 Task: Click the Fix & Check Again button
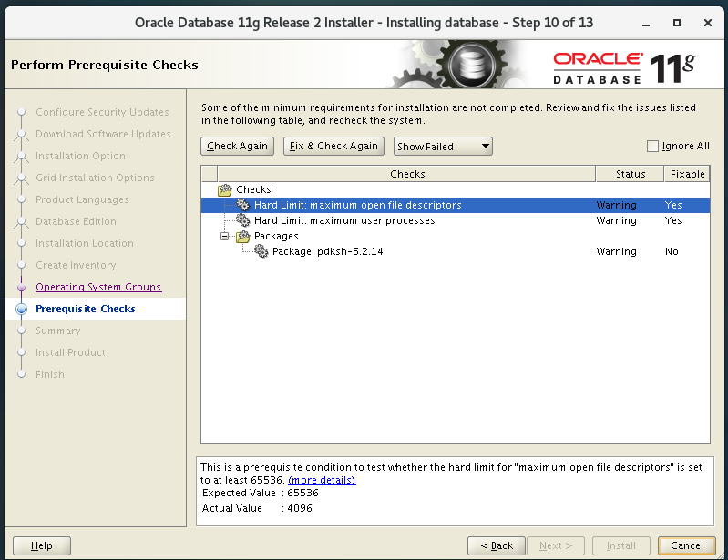(333, 147)
